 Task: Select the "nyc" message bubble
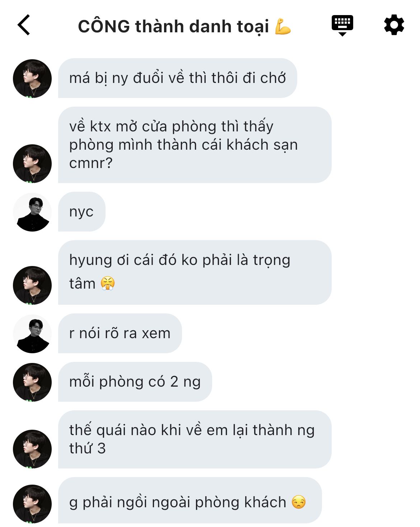81,211
